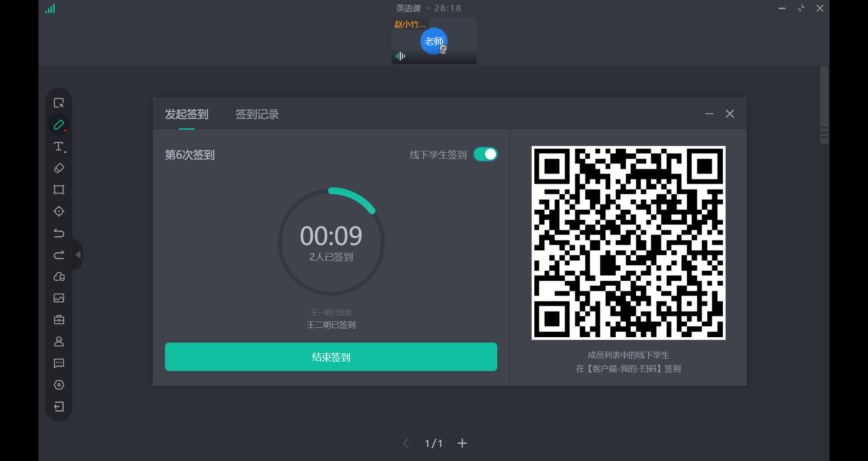Click the 结束签到 button
The height and width of the screenshot is (461, 868).
point(331,357)
